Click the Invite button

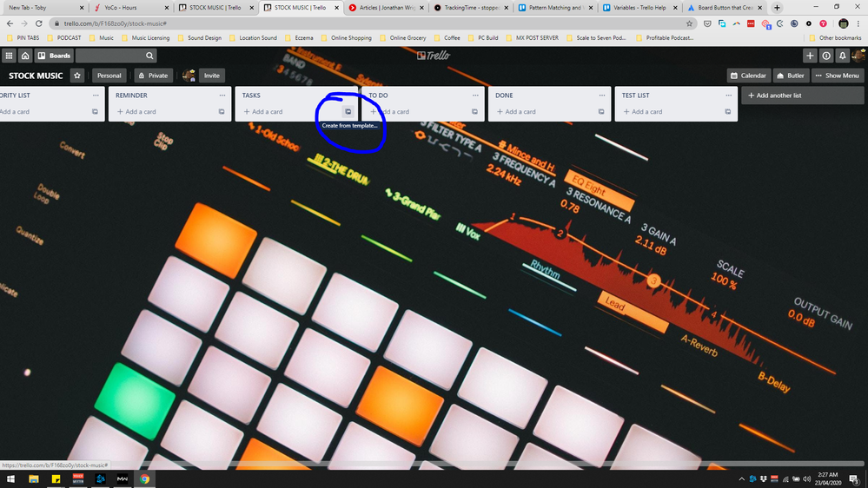(211, 76)
